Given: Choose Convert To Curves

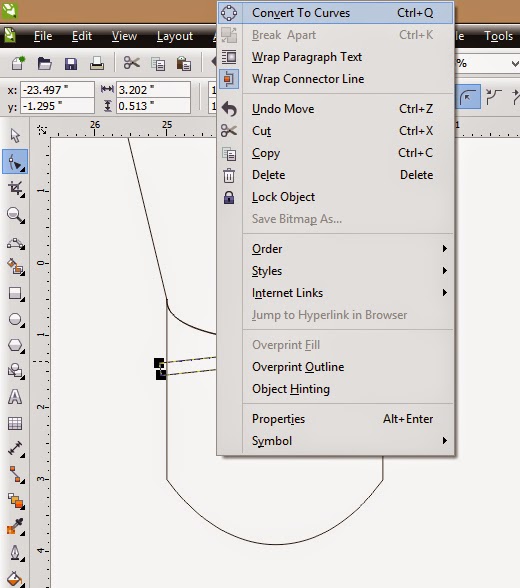Looking at the screenshot, I should tap(336, 13).
